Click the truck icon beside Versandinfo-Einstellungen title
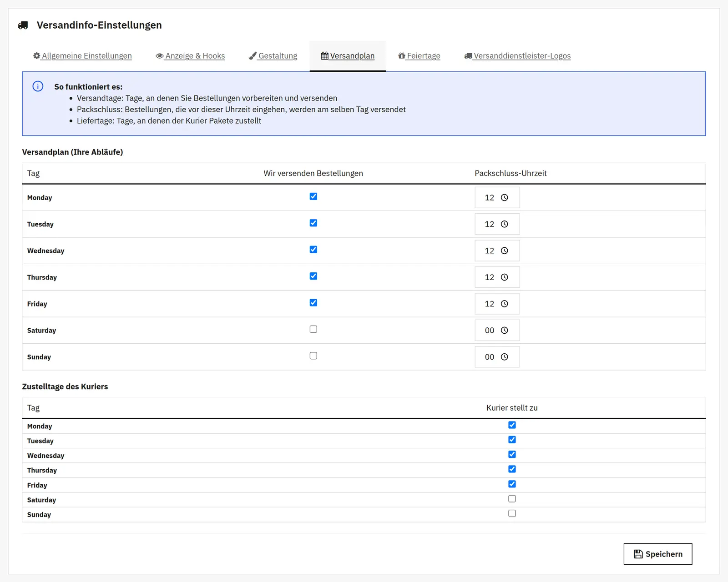The width and height of the screenshot is (728, 582). tap(23, 25)
